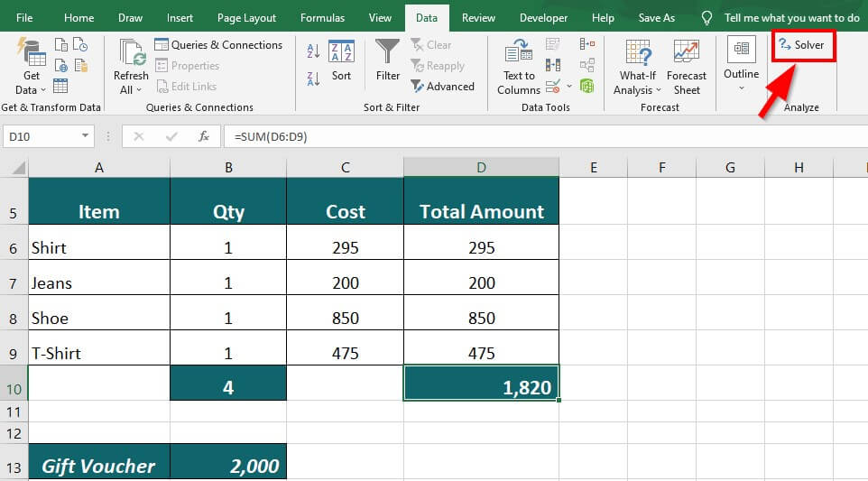Image resolution: width=868 pixels, height=481 pixels.
Task: Open the Solver tool
Action: (801, 45)
